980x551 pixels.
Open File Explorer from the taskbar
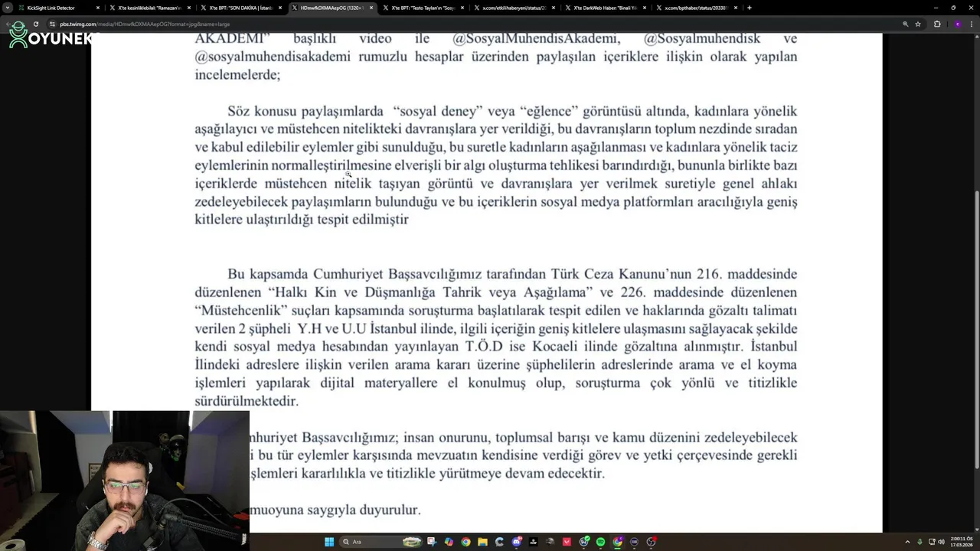click(482, 542)
